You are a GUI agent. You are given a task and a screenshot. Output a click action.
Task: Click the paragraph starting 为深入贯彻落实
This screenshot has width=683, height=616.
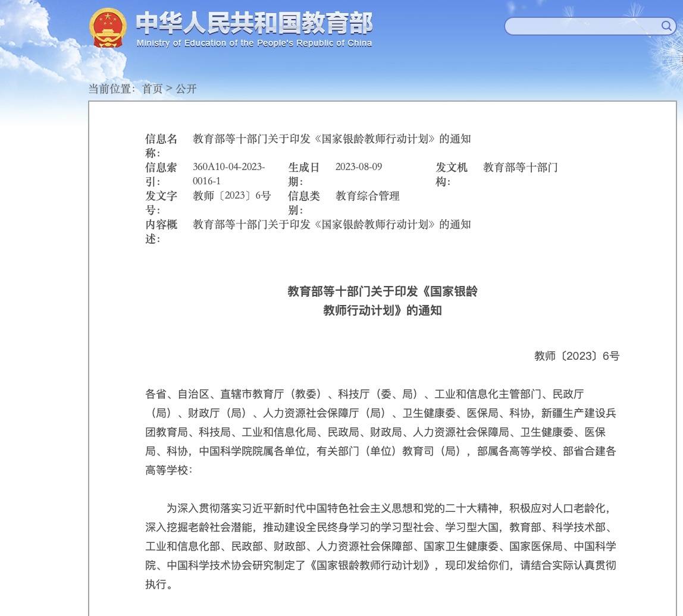[x=381, y=546]
